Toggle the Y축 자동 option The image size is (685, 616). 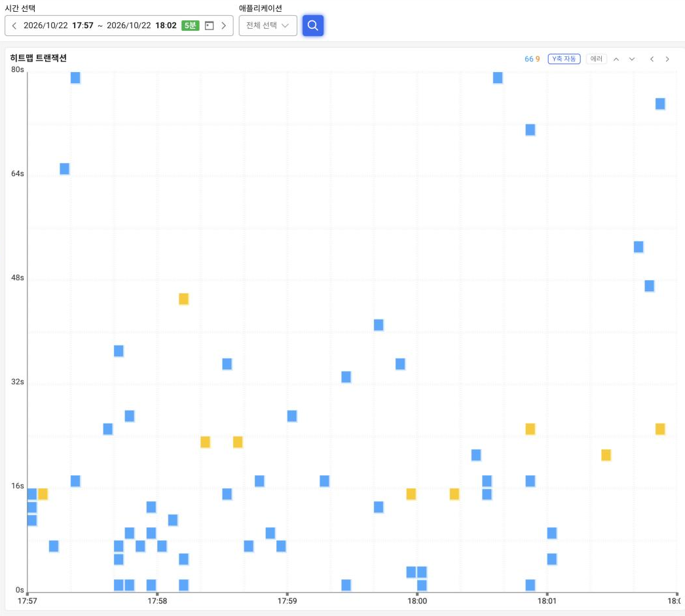(564, 59)
